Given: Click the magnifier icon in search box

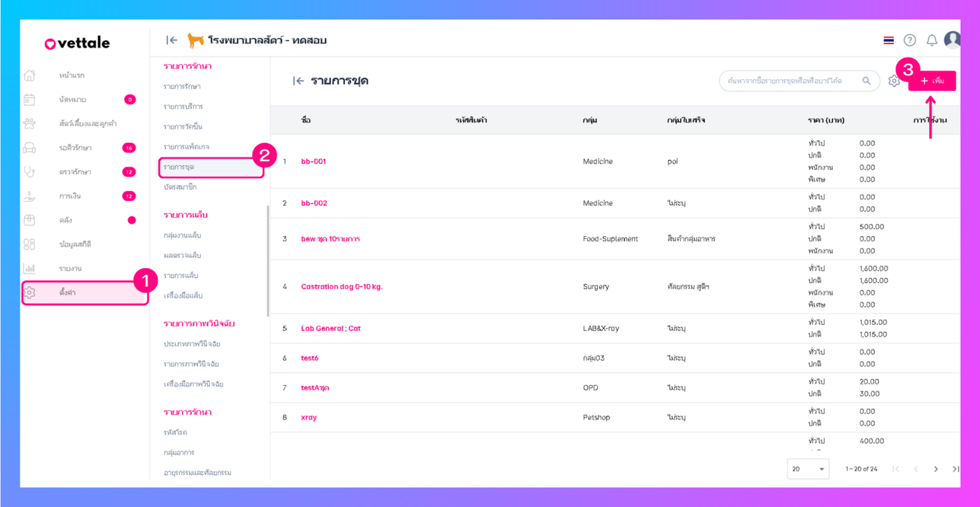Looking at the screenshot, I should [x=867, y=81].
